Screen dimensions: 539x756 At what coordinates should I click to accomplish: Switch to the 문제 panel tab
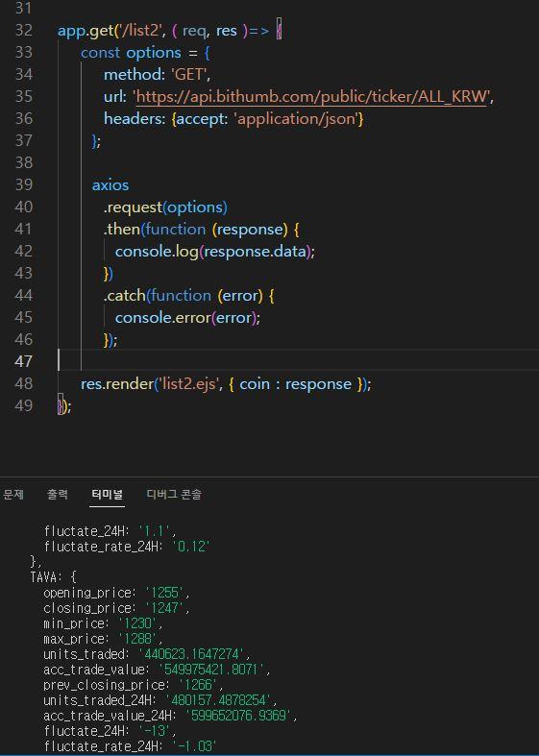point(13,494)
